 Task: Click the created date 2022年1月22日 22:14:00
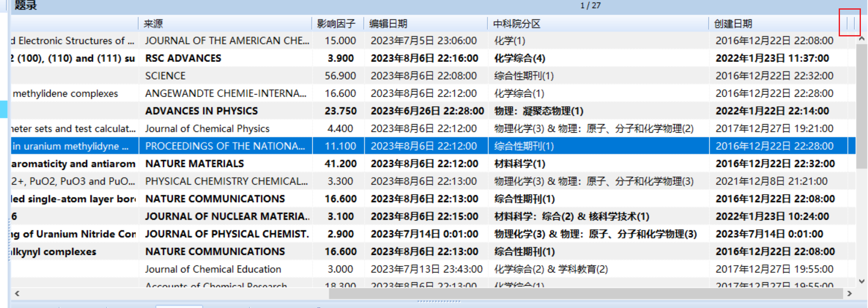(x=772, y=111)
